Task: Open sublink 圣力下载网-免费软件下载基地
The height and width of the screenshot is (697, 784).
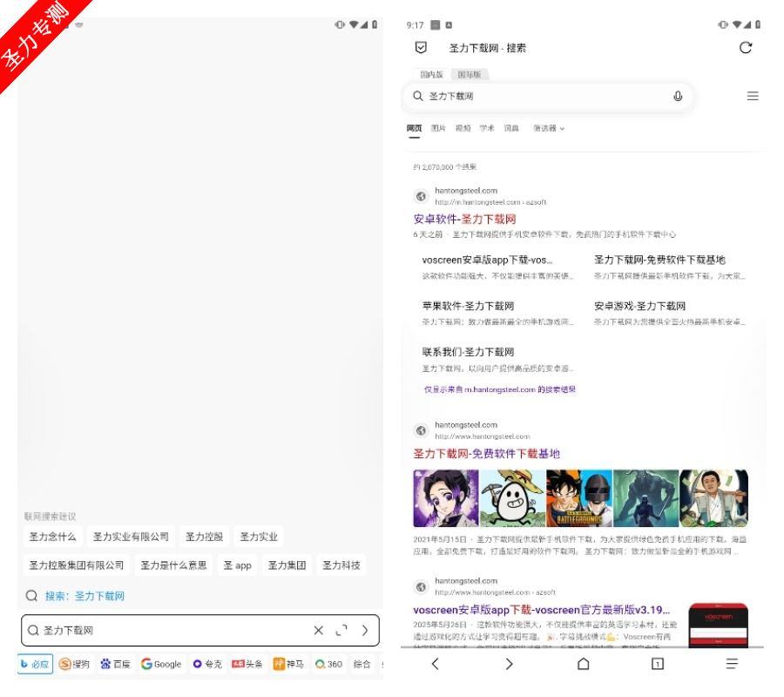Action: coord(659,260)
